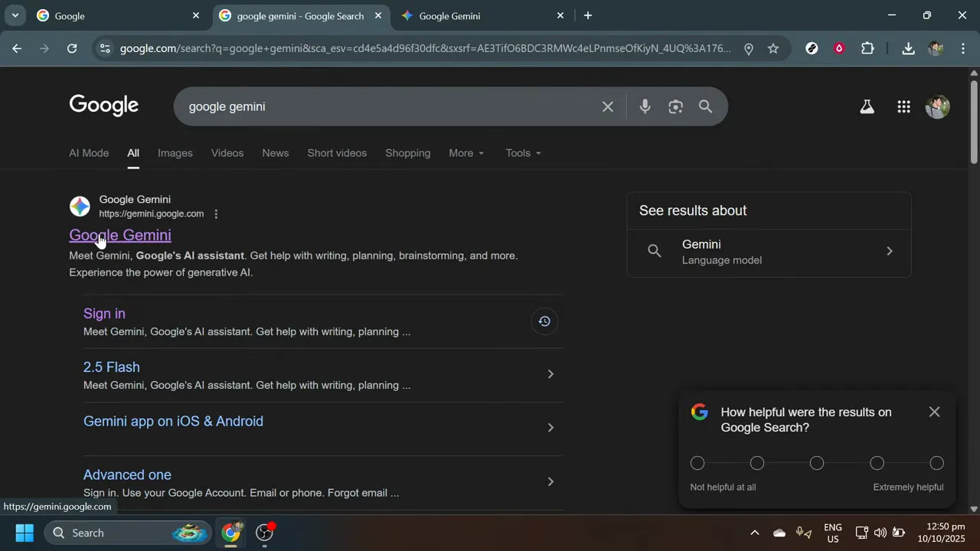Open Chrome profile avatar in toolbar

(936, 48)
